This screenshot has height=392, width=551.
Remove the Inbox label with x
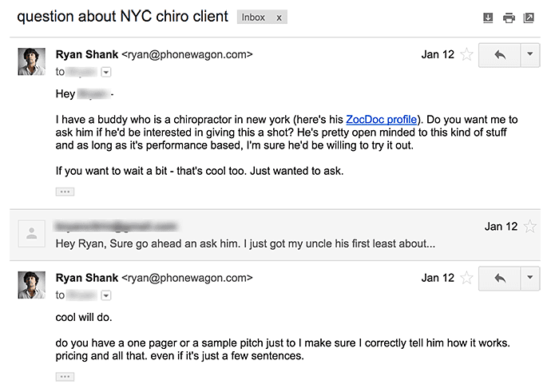[278, 17]
